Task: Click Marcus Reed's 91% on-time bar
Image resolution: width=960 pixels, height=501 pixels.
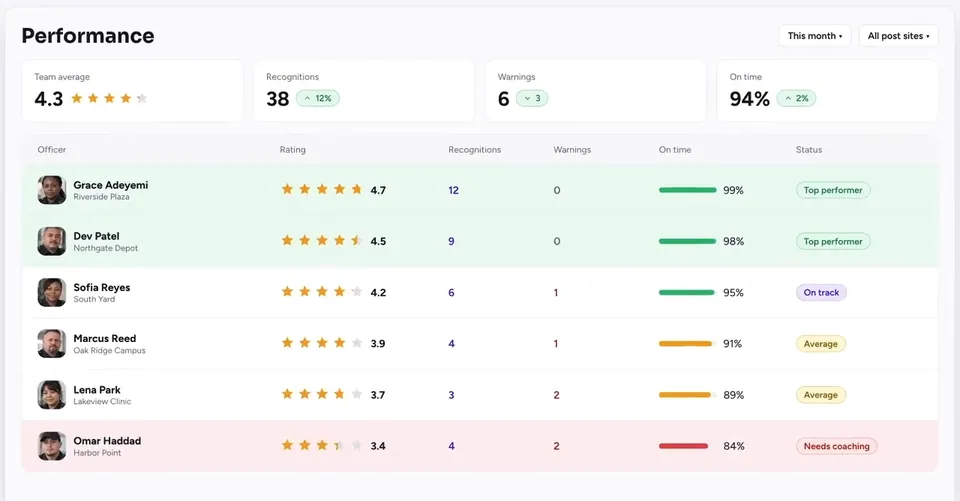Action: (688, 344)
